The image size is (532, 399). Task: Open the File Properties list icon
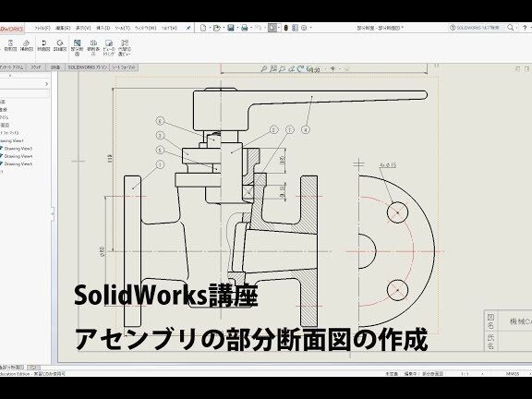click(x=295, y=28)
